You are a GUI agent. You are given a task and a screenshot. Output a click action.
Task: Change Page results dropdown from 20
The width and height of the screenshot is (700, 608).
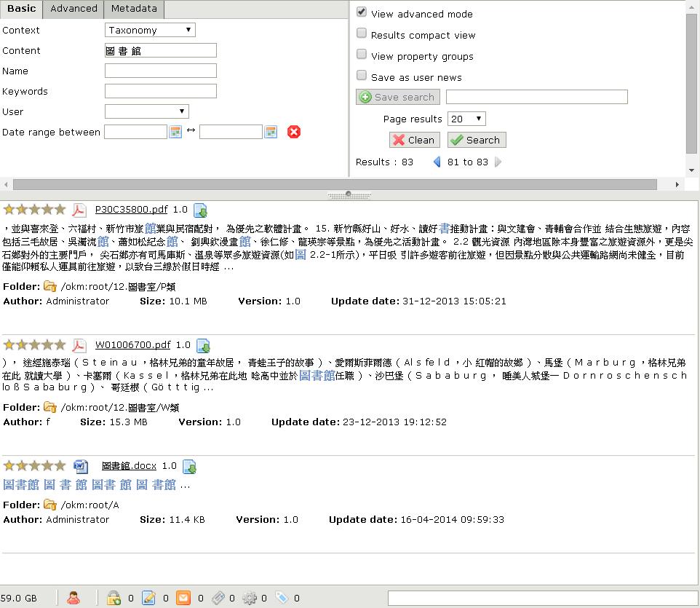[x=466, y=119]
